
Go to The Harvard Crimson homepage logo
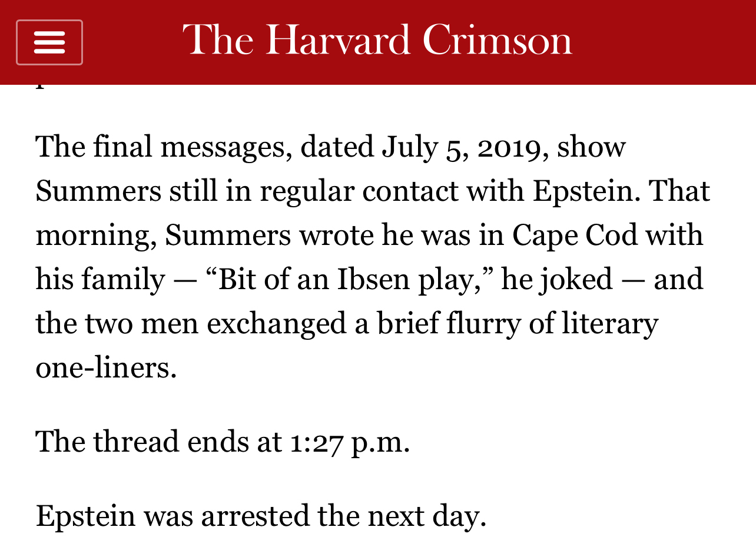click(x=377, y=40)
